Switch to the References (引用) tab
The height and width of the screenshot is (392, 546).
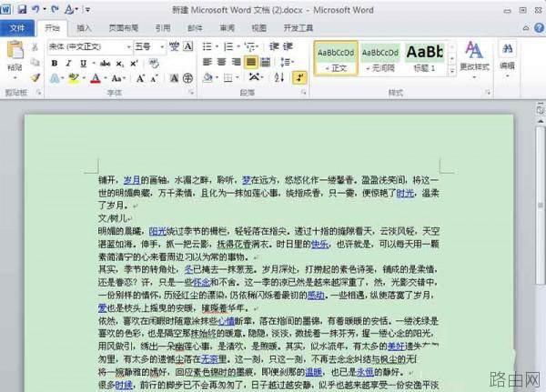(x=163, y=28)
